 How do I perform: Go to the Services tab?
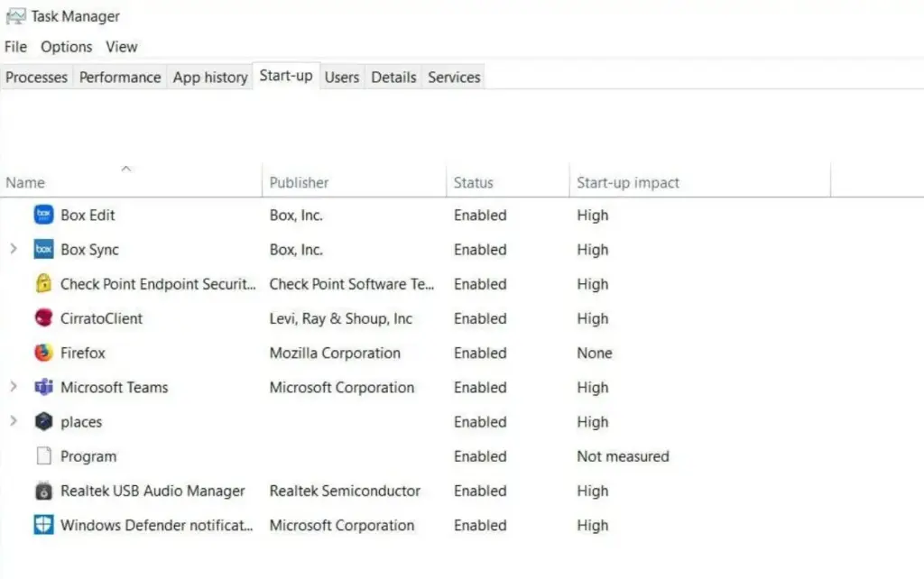point(454,78)
